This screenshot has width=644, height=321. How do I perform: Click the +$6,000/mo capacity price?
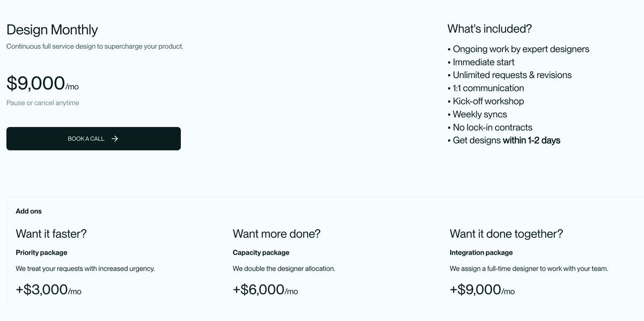tap(265, 290)
